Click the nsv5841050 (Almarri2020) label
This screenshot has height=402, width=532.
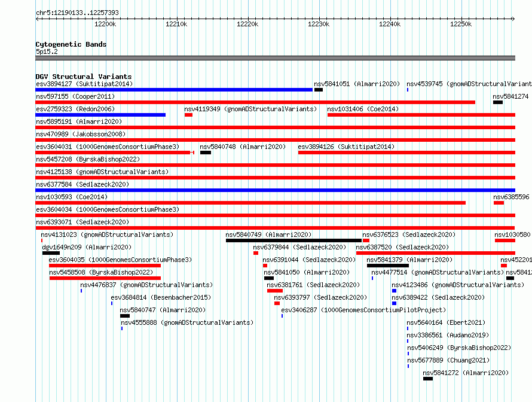307,272
